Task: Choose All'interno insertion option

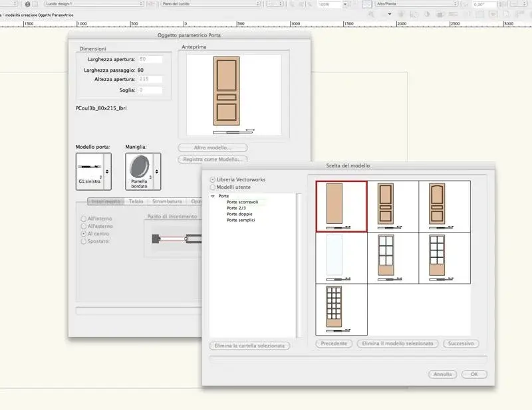Action: (x=84, y=219)
